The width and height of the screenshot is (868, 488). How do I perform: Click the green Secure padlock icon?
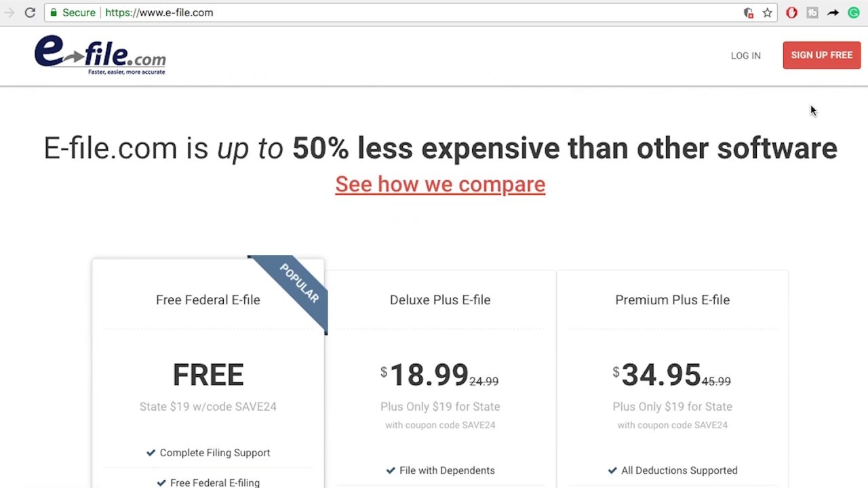point(54,13)
